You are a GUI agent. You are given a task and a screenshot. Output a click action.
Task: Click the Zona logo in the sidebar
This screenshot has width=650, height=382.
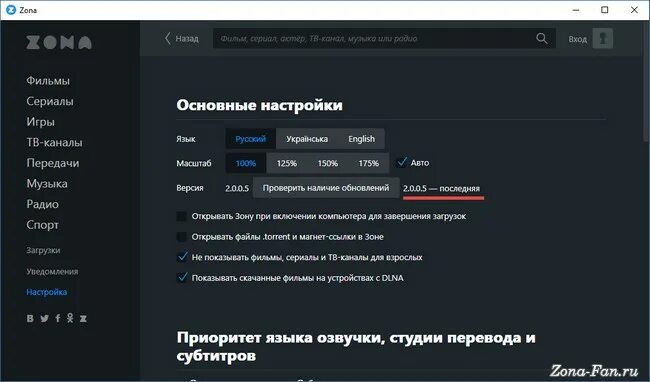tap(59, 42)
